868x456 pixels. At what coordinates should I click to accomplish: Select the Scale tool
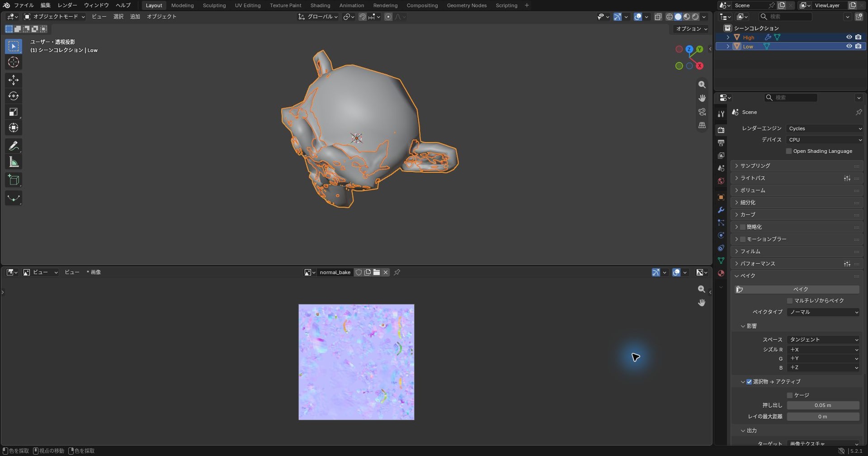14,112
